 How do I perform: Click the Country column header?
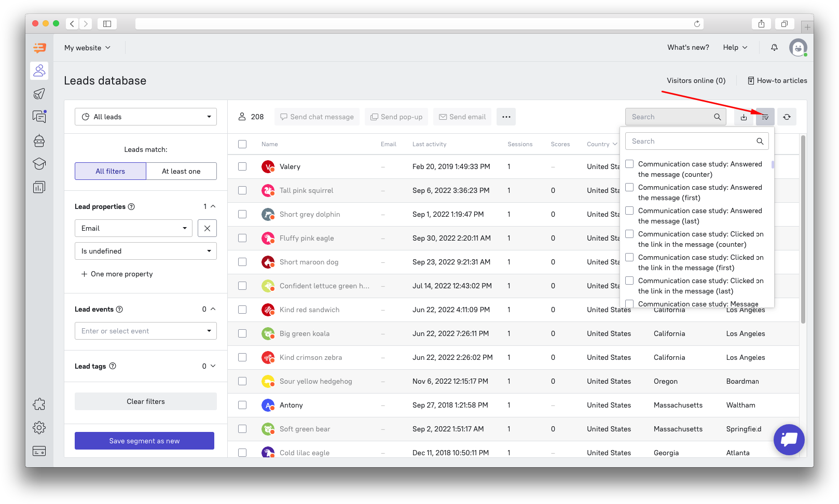(x=602, y=144)
